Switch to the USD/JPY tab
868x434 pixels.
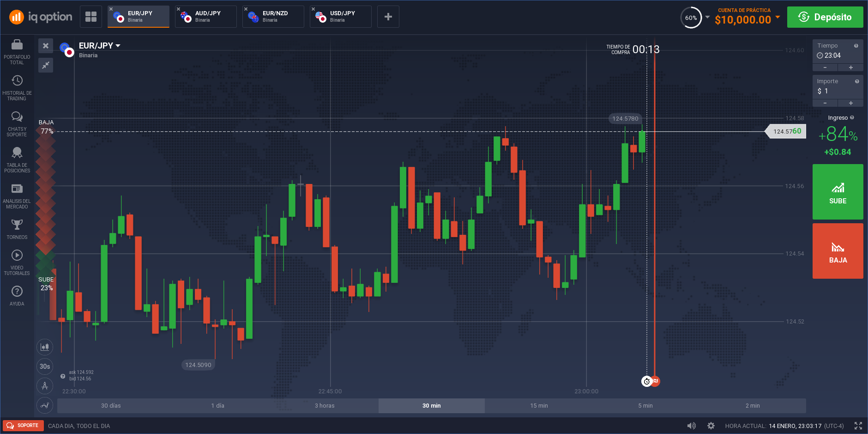coord(341,17)
